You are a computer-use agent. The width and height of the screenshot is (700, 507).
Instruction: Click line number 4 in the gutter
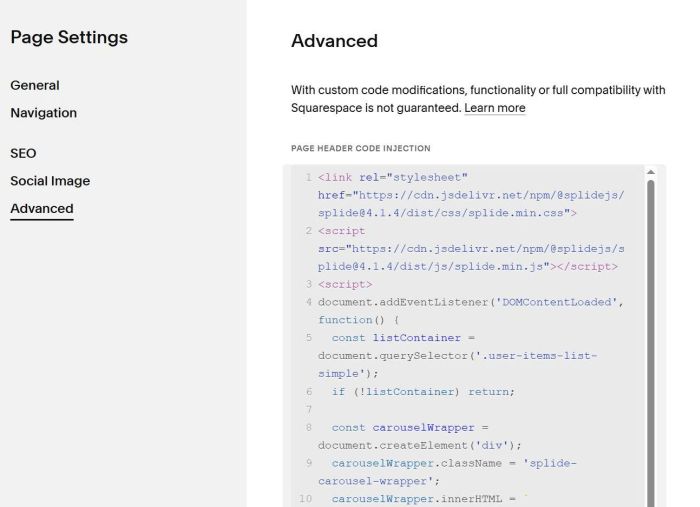pos(308,302)
